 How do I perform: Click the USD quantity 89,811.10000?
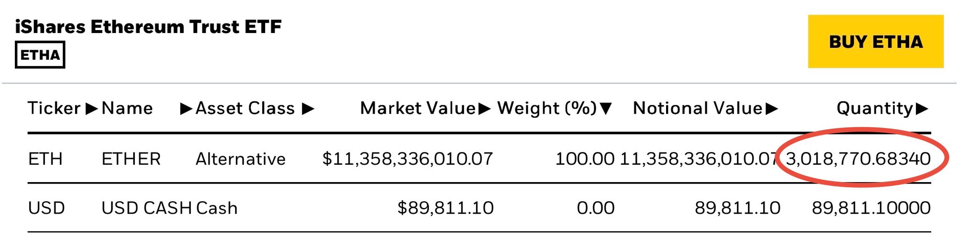pyautogui.click(x=871, y=208)
